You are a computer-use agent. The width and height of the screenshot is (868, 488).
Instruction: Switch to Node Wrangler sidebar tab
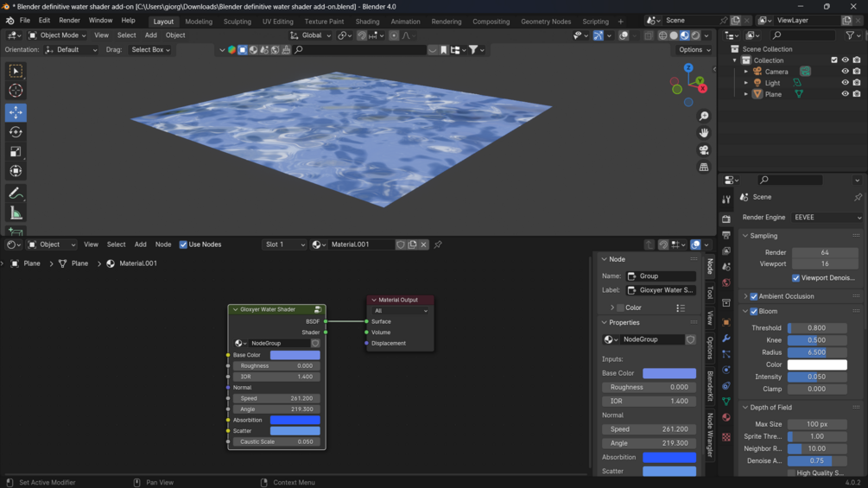(710, 435)
